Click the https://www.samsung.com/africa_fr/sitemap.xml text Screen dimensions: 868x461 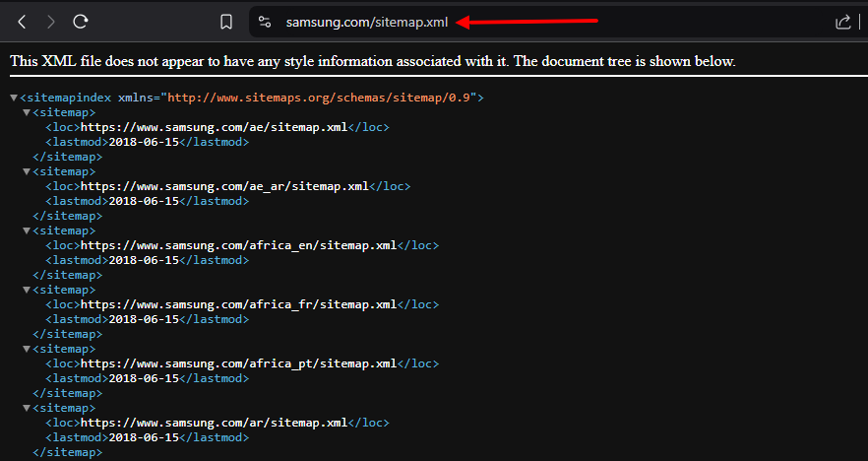pos(238,304)
